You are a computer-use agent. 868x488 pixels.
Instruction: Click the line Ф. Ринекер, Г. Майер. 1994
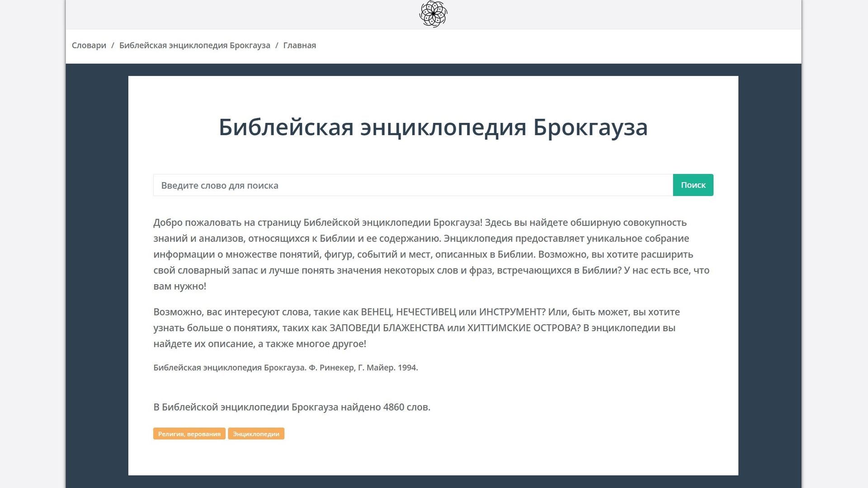[363, 368]
